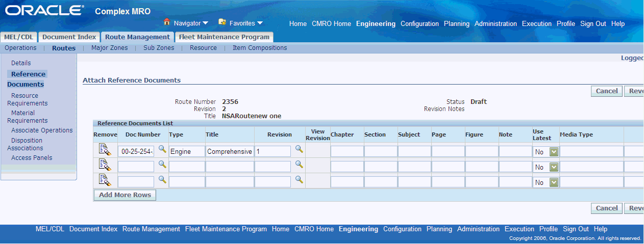Screen dimensions: 644x244
Task: Click the Engineering link in the header
Action: pos(376,24)
